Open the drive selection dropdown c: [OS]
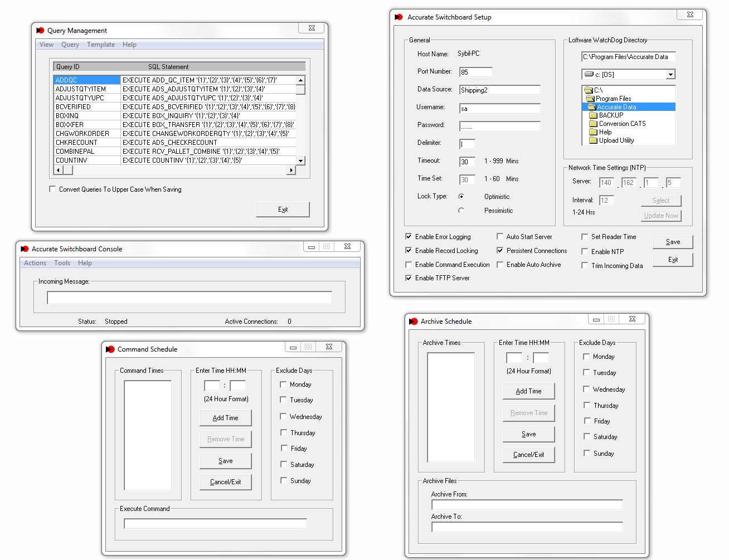The image size is (729, 560). (670, 74)
